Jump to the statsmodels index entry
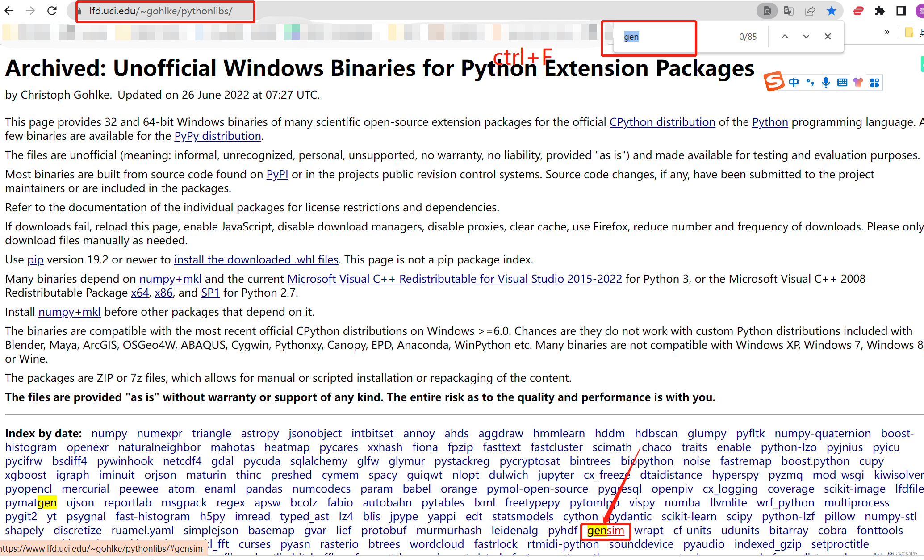924x560 pixels. [x=523, y=516]
